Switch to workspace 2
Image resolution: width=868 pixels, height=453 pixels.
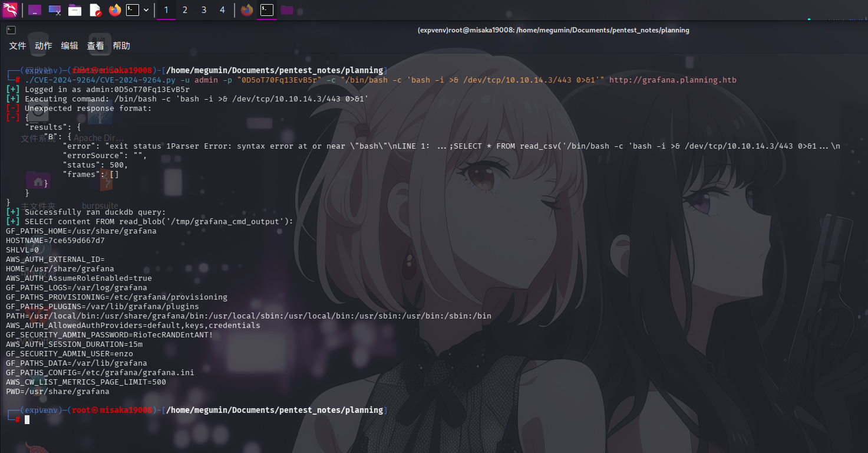point(185,10)
